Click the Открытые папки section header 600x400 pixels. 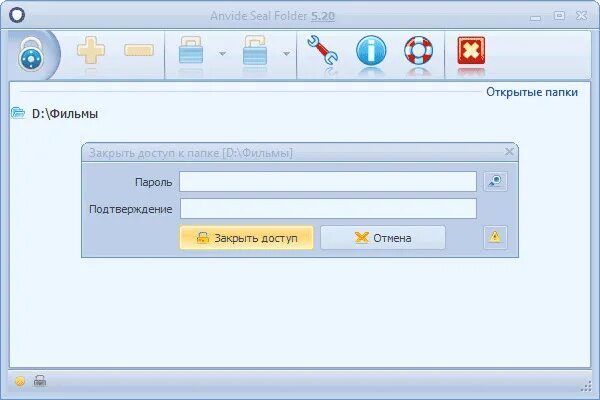click(532, 92)
